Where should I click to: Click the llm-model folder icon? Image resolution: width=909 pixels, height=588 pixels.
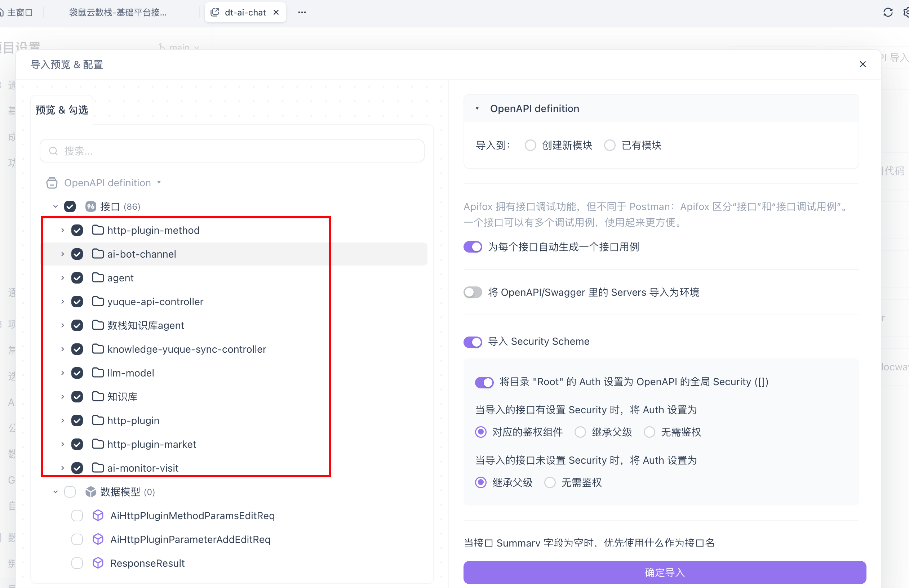tap(98, 373)
